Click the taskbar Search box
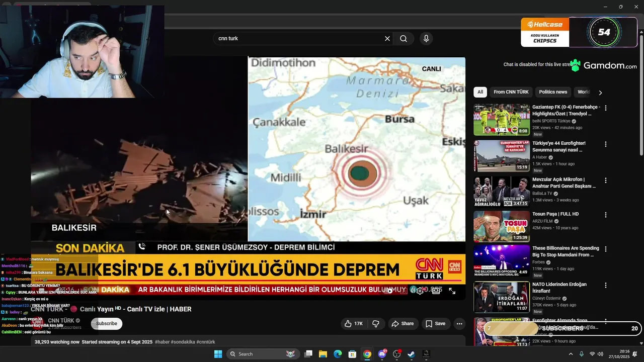Image resolution: width=644 pixels, height=362 pixels. (x=263, y=354)
